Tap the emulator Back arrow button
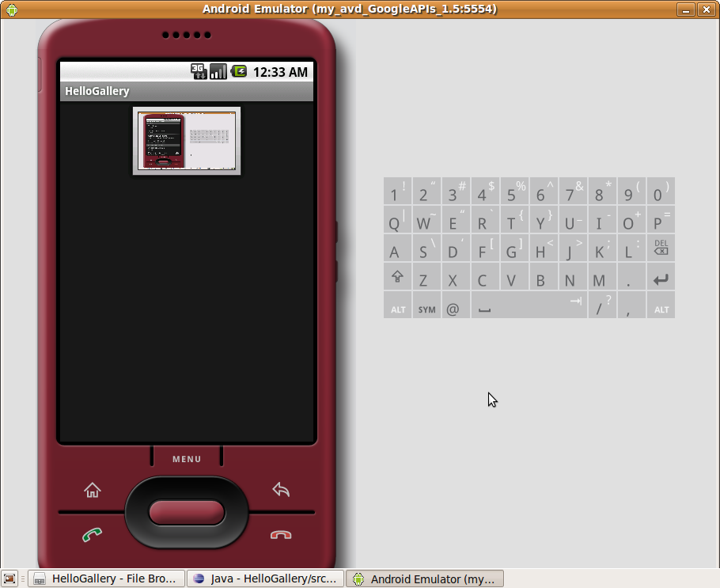Image resolution: width=720 pixels, height=588 pixels. 281,489
